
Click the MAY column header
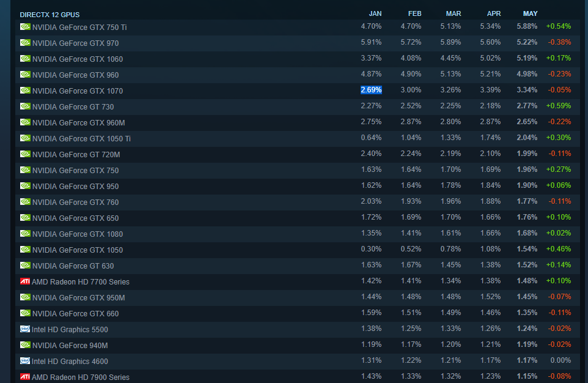530,13
